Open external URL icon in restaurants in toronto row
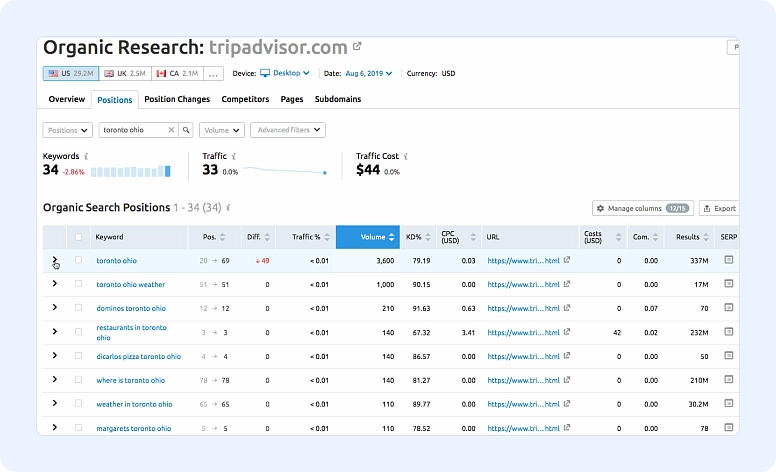The image size is (776, 472). 567,331
